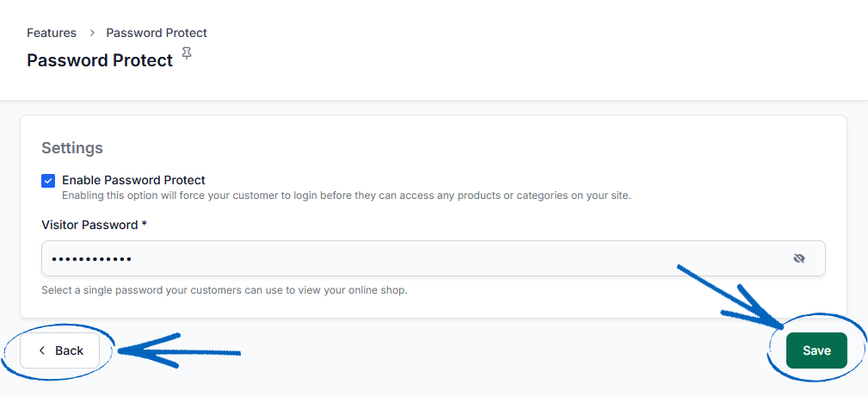Click the breadcrumb separator chevron after Features
This screenshot has height=397, width=868.
[92, 34]
